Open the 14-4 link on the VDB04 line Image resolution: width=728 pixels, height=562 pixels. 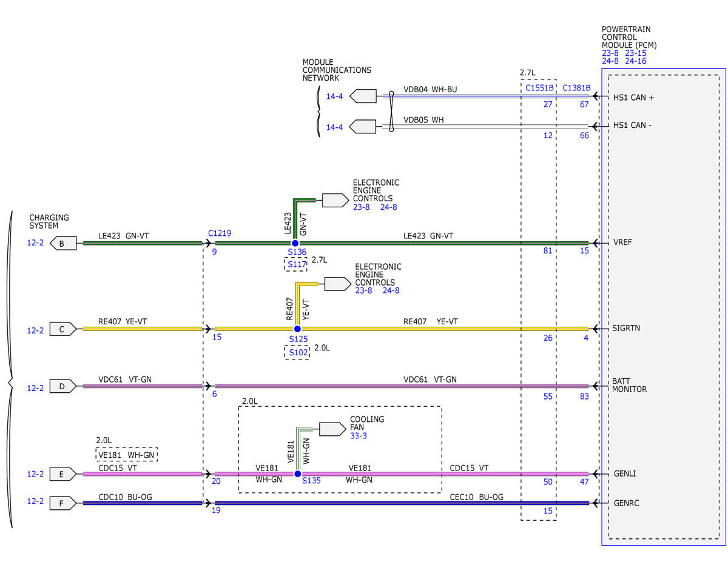click(335, 96)
